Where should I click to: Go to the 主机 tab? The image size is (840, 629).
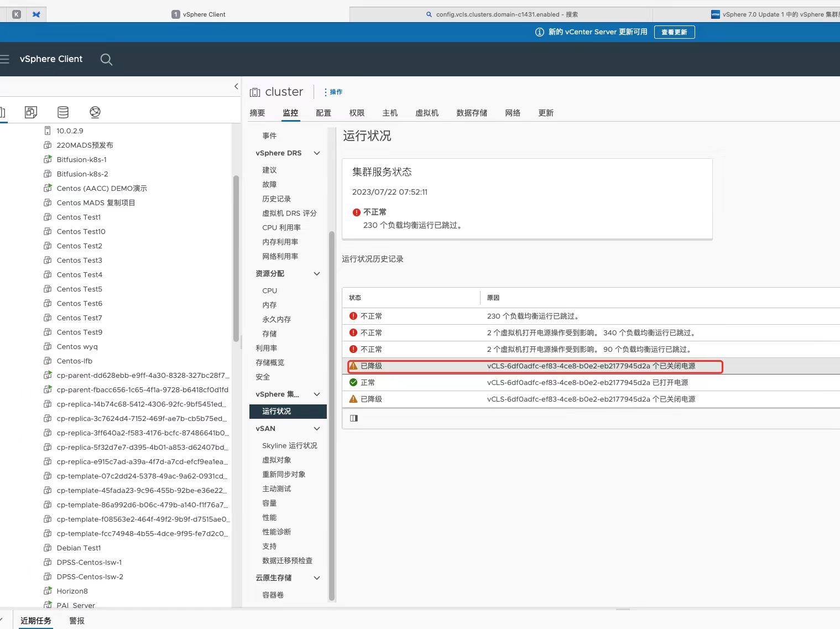click(390, 113)
